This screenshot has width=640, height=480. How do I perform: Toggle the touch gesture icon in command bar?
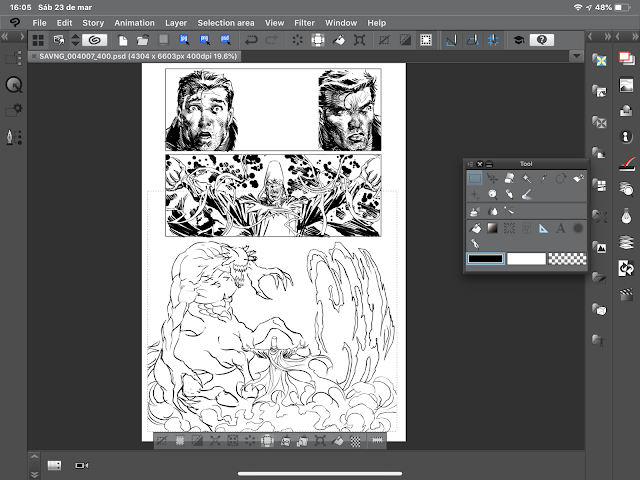tap(59, 40)
